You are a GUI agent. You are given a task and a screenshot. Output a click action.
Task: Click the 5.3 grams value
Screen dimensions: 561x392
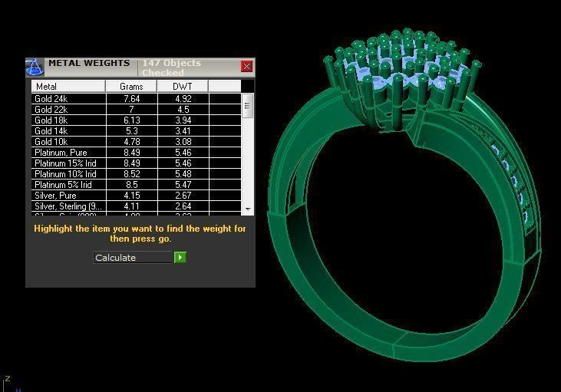(132, 131)
